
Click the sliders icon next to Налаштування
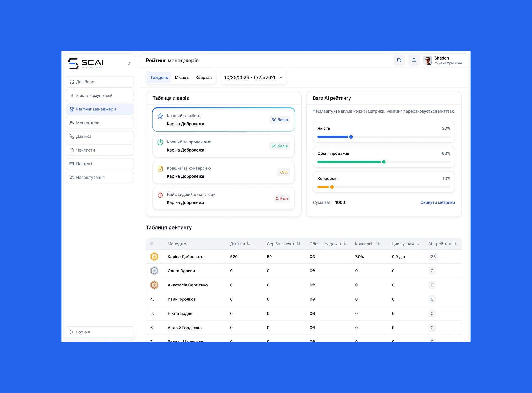tap(71, 178)
